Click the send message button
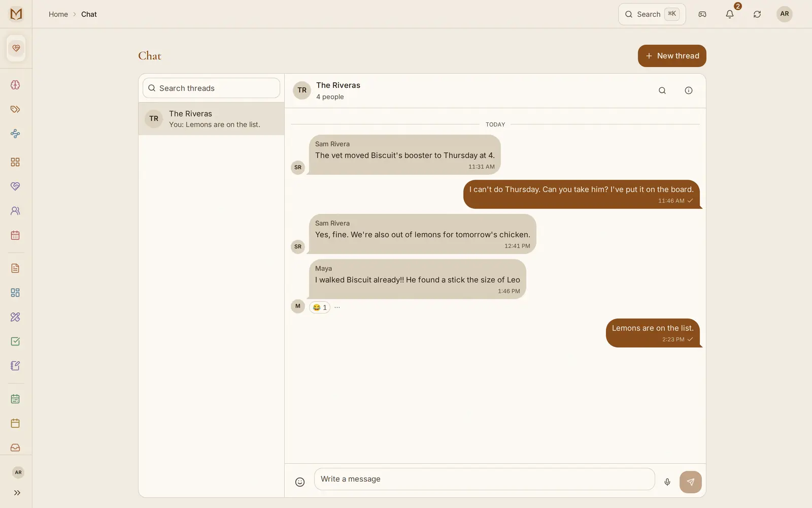Screen dimensions: 812x508 click(691, 482)
